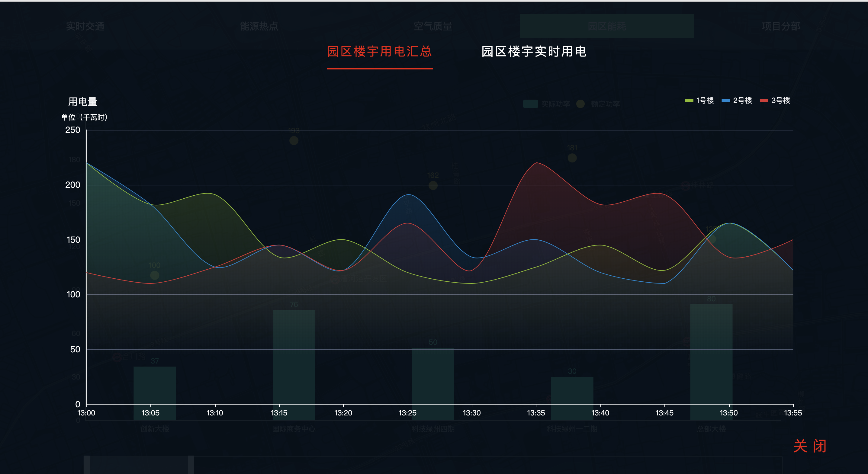
Task: Toggle the 额定功率 legend circle icon
Action: pyautogui.click(x=580, y=104)
